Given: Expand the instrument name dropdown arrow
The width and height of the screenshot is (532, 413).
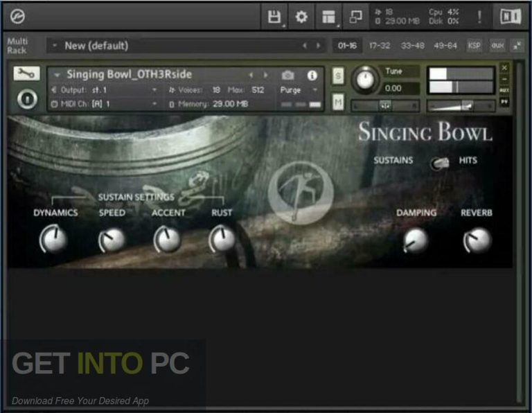Looking at the screenshot, I should pos(57,75).
